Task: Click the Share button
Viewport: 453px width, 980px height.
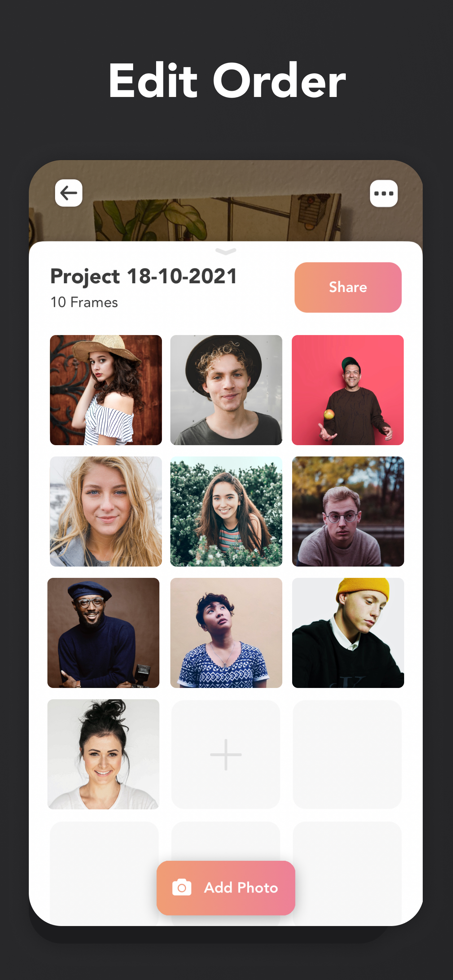Action: pyautogui.click(x=348, y=287)
